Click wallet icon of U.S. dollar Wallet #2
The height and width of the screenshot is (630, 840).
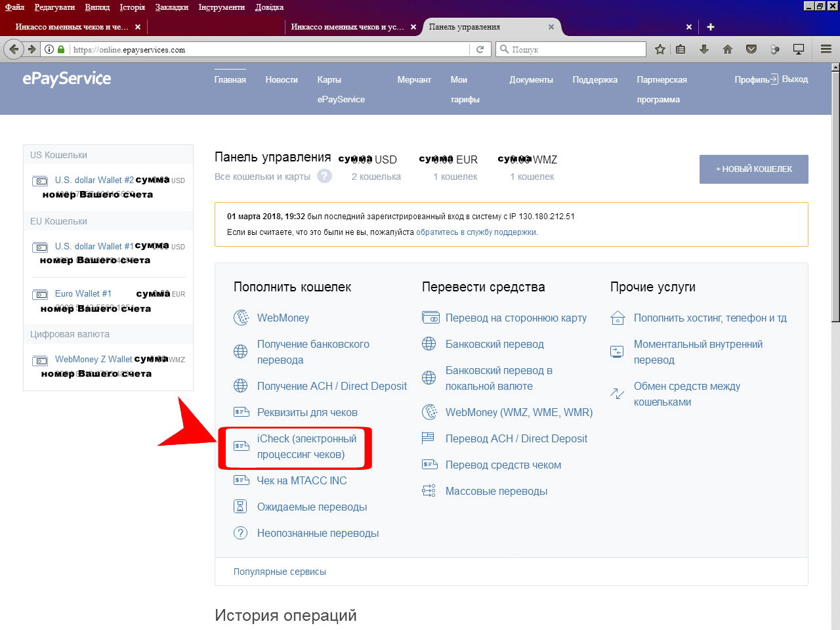41,181
